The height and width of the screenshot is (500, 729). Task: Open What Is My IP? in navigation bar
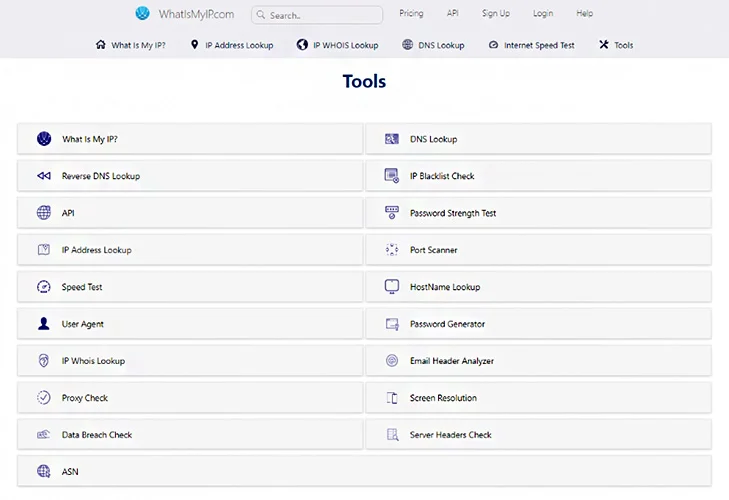pyautogui.click(x=131, y=45)
